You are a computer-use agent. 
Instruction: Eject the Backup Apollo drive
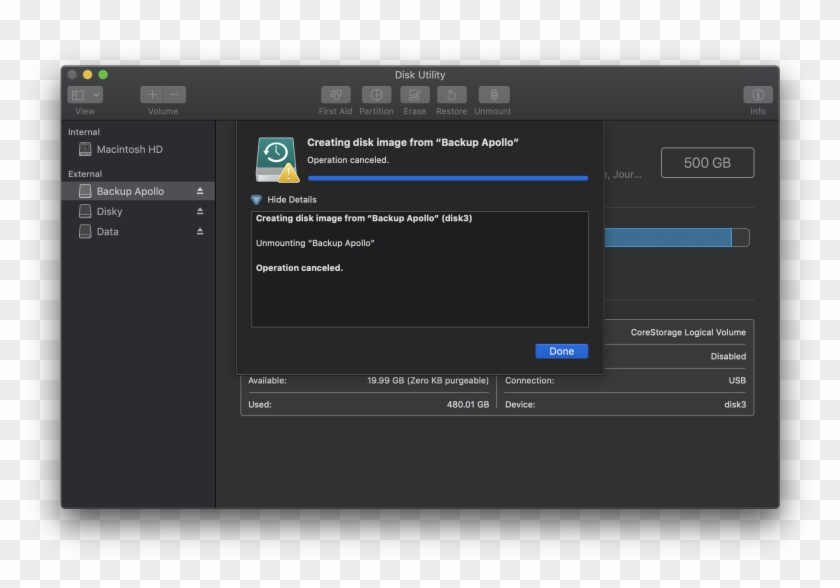tap(200, 190)
